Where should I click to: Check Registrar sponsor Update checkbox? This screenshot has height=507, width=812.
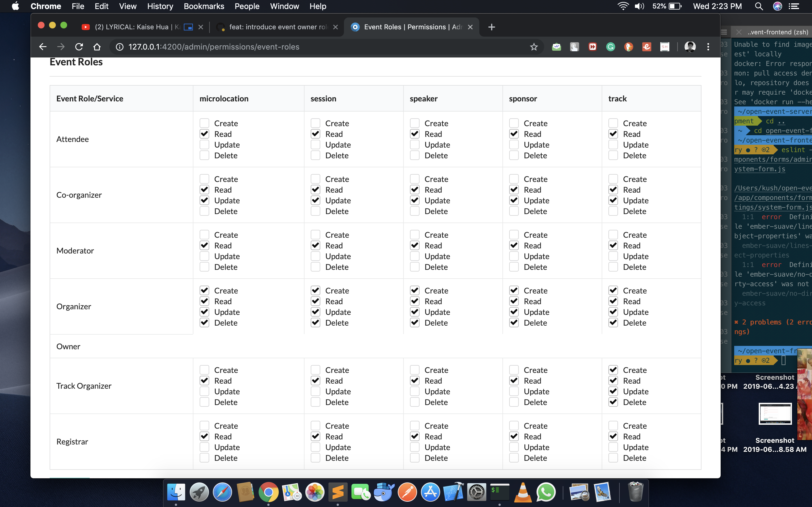(514, 447)
